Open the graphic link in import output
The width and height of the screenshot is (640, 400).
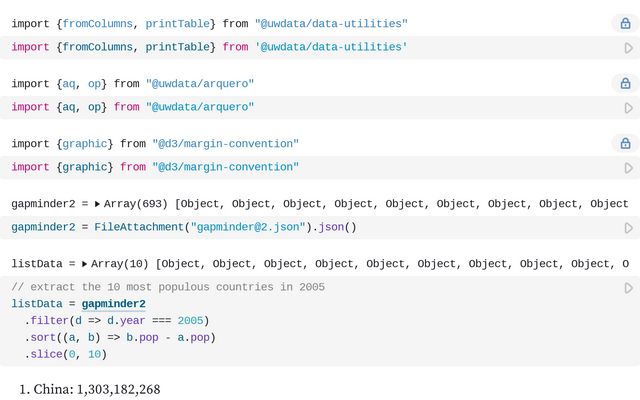click(x=84, y=144)
